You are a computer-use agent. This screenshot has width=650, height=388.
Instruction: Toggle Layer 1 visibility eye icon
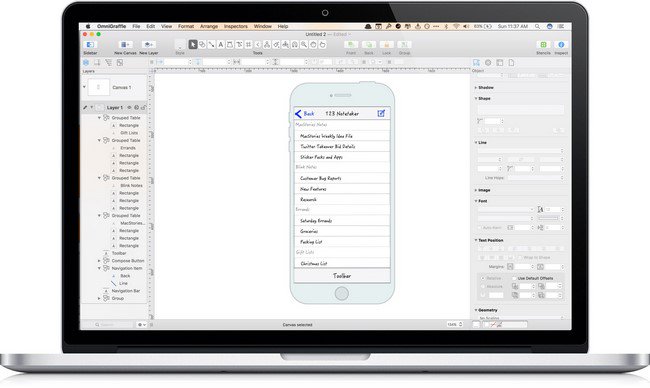[x=129, y=107]
